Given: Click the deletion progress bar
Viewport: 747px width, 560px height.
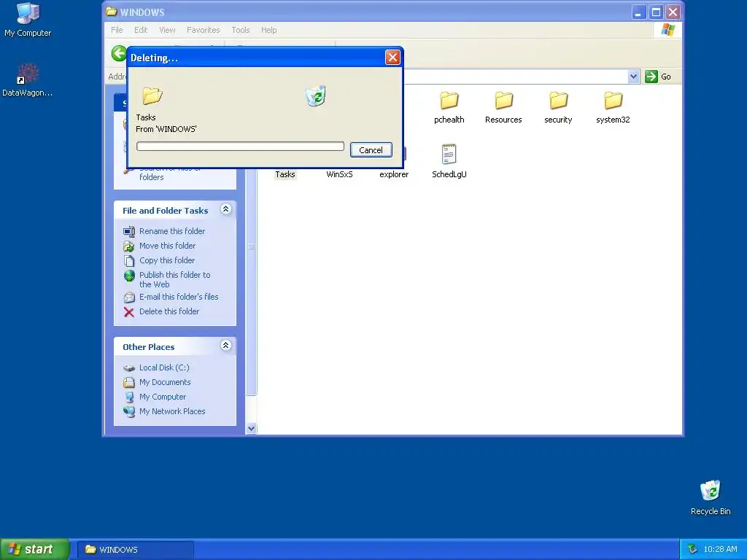Looking at the screenshot, I should [x=240, y=146].
